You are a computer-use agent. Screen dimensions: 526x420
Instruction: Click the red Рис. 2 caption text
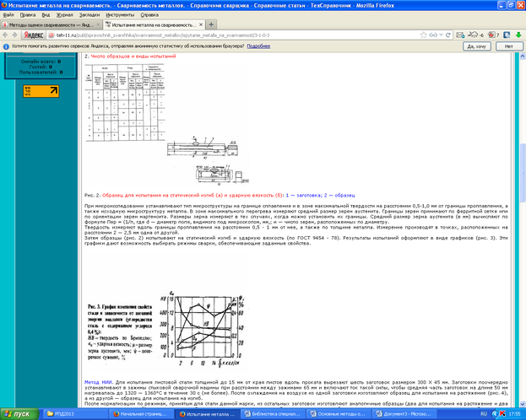pyautogui.click(x=193, y=195)
